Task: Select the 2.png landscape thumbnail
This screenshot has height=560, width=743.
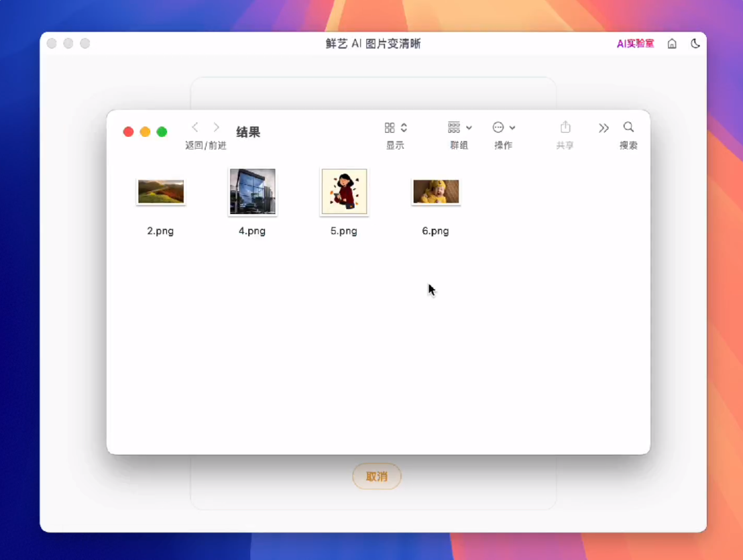Action: click(x=161, y=191)
